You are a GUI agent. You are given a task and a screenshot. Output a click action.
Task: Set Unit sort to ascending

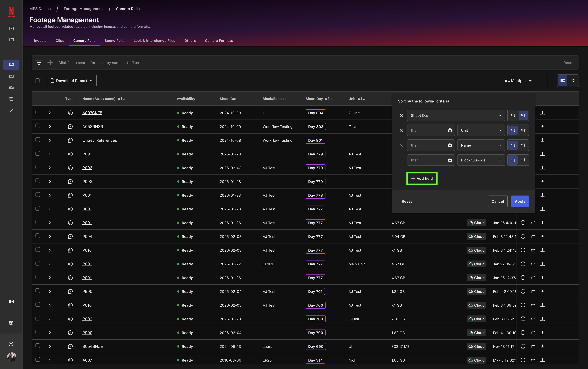pos(523,130)
